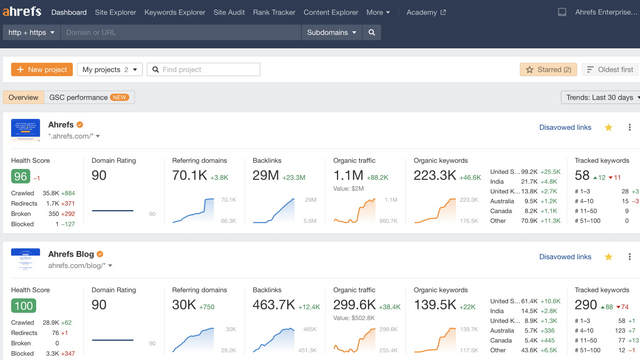
Task: Switch to GSC performance tab
Action: pyautogui.click(x=89, y=97)
